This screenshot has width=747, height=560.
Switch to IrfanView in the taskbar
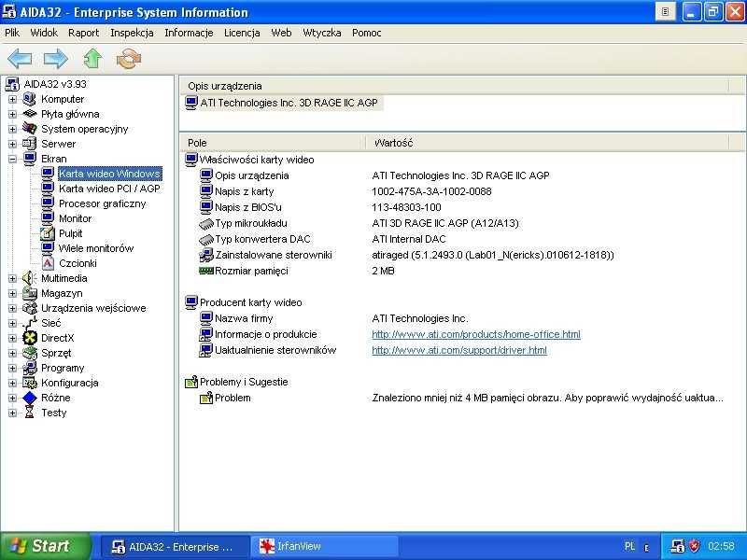[x=325, y=546]
